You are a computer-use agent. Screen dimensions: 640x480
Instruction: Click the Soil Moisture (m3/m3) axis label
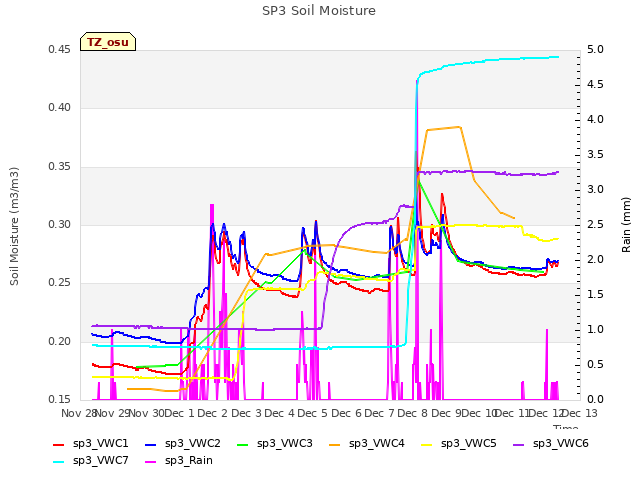[14, 226]
